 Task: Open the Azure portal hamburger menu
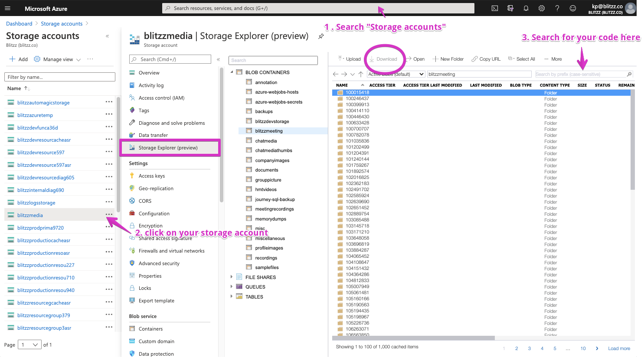7,8
